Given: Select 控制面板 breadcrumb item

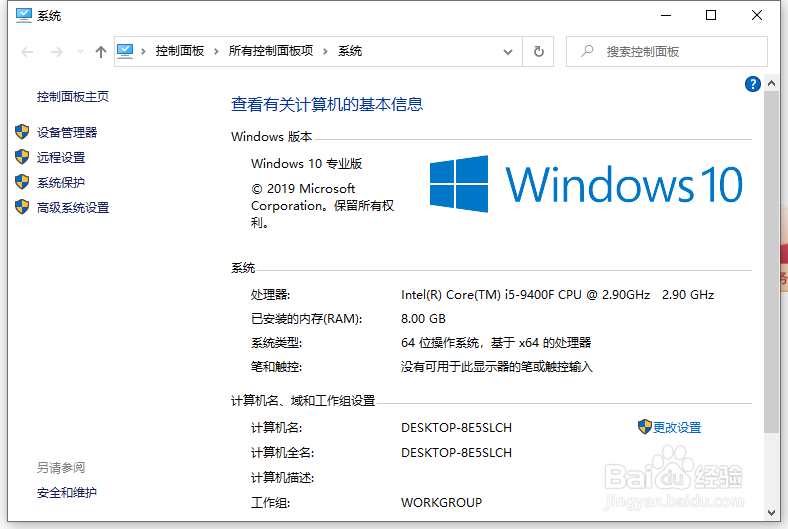Looking at the screenshot, I should click(180, 51).
